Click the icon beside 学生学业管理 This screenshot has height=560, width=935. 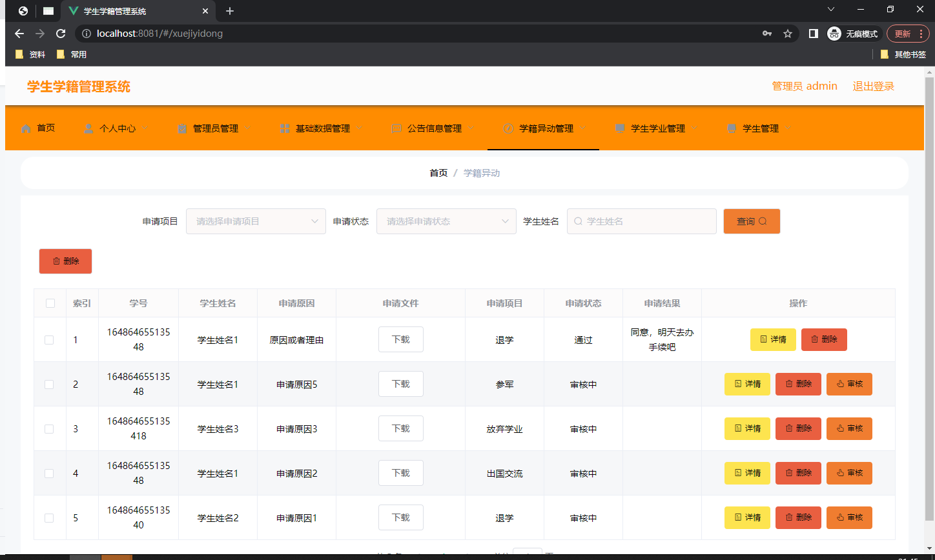(620, 128)
